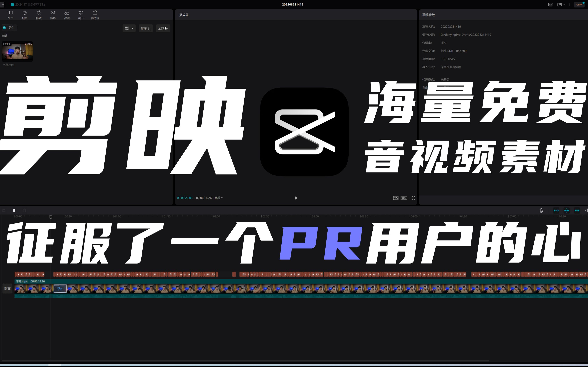Open the 特效 effects panel
The width and height of the screenshot is (588, 367).
39,15
